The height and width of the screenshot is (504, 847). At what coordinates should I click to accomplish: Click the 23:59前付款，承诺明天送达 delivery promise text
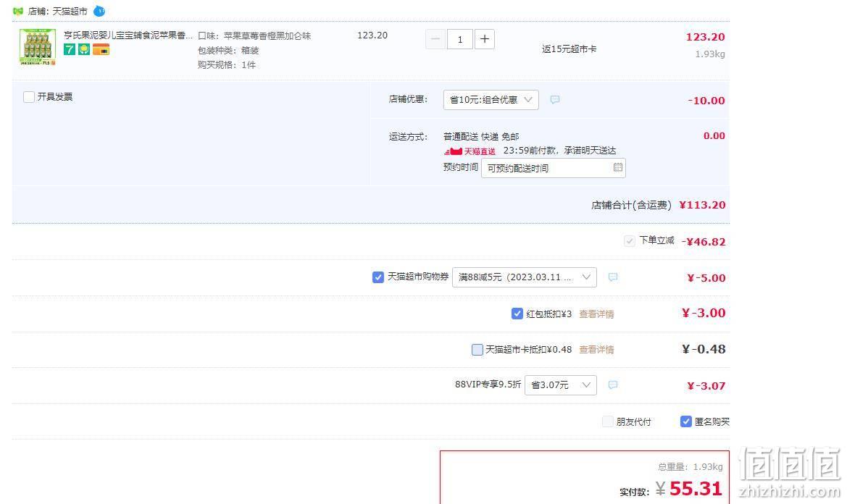click(559, 151)
